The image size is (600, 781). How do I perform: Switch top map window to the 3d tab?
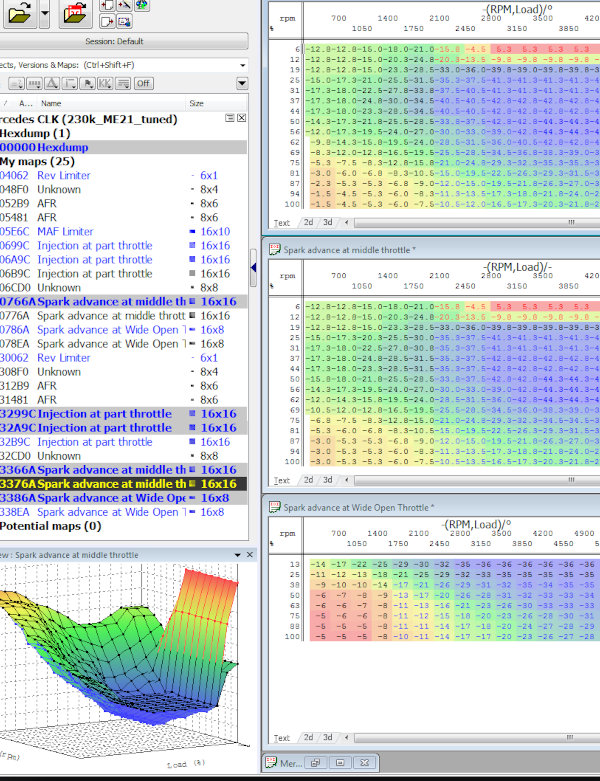pos(327,222)
